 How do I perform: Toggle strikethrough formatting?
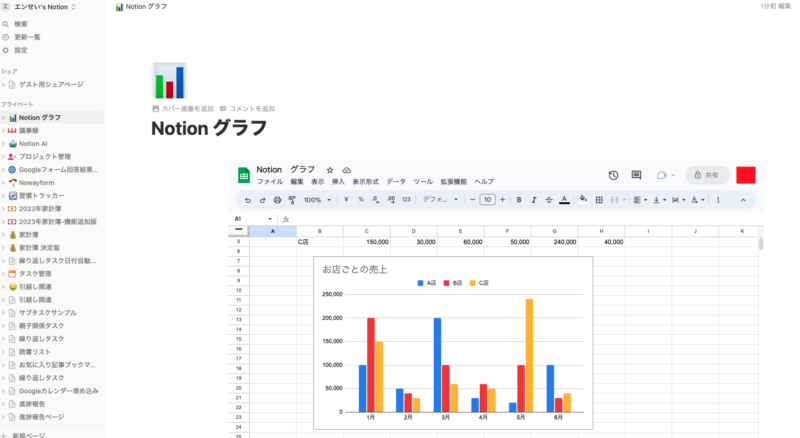[x=548, y=200]
